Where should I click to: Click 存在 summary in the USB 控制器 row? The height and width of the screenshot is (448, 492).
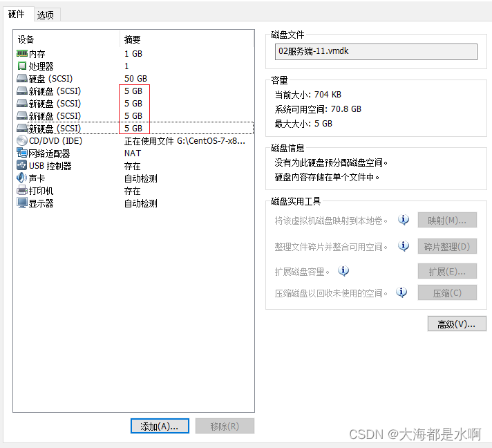(x=132, y=166)
